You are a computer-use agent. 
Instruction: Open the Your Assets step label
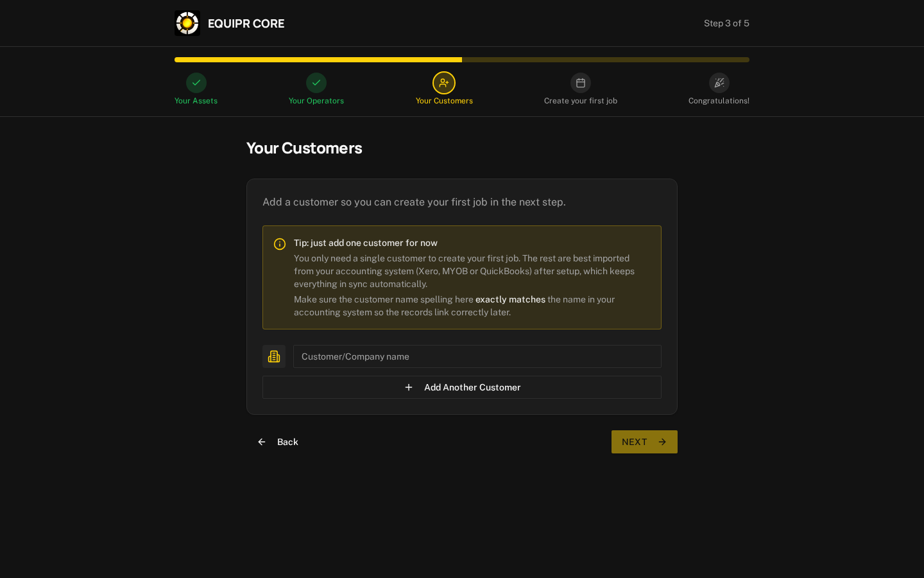point(196,101)
